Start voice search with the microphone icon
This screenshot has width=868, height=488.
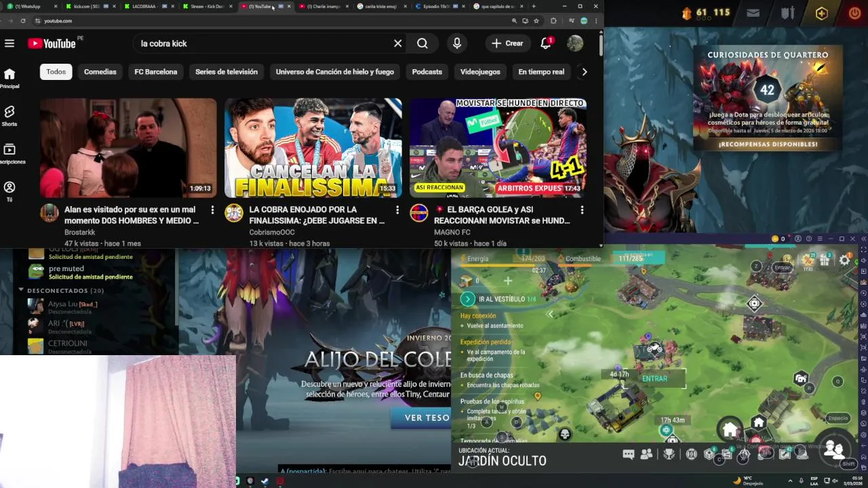[457, 43]
